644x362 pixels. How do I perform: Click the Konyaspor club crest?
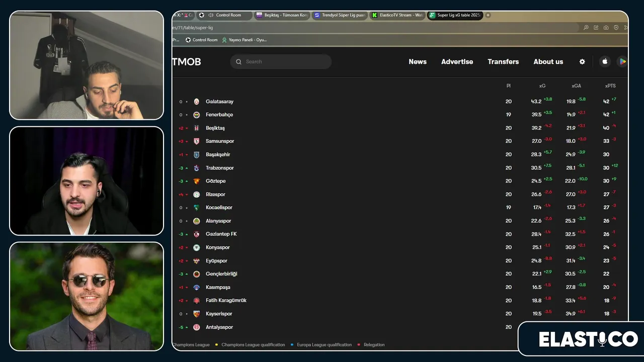coord(197,247)
